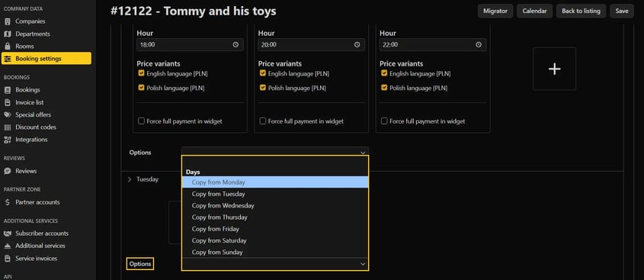Select Copy from Saturday option

tap(275, 240)
